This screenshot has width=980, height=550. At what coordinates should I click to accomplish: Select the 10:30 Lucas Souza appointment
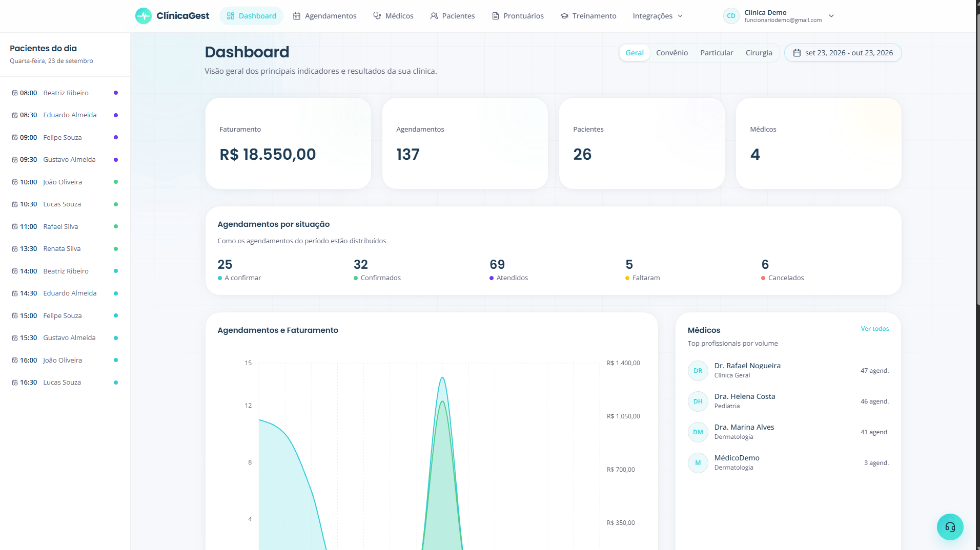(x=65, y=204)
